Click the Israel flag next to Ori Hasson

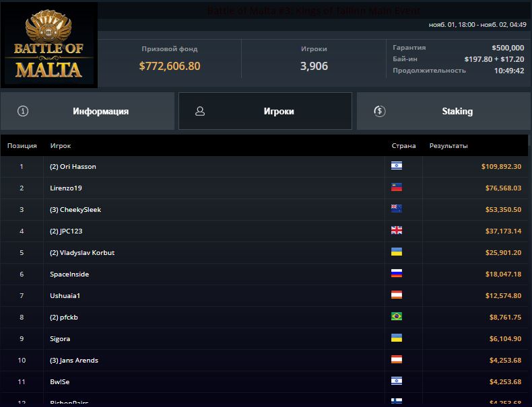[397, 166]
